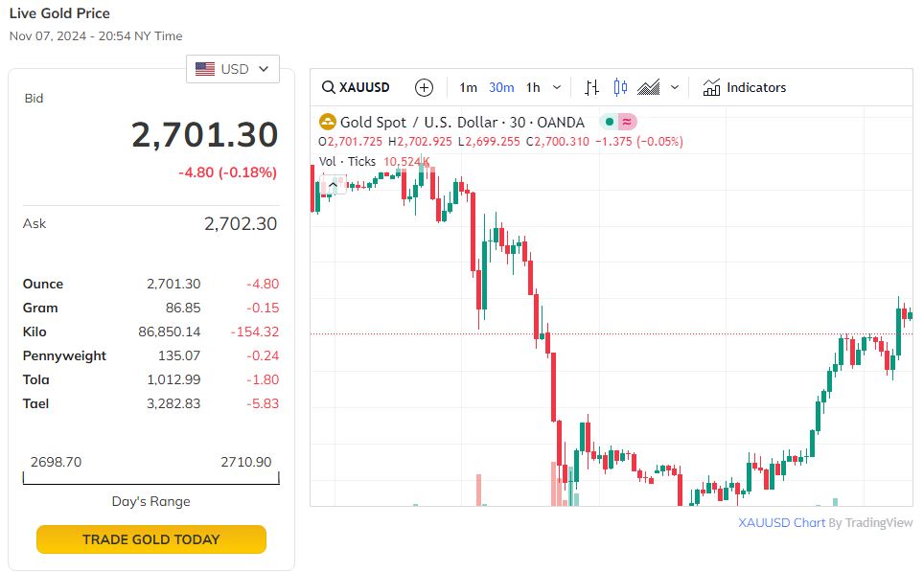Open the Indicators menu
Viewport: 924px width, 572px height.
pyautogui.click(x=744, y=87)
